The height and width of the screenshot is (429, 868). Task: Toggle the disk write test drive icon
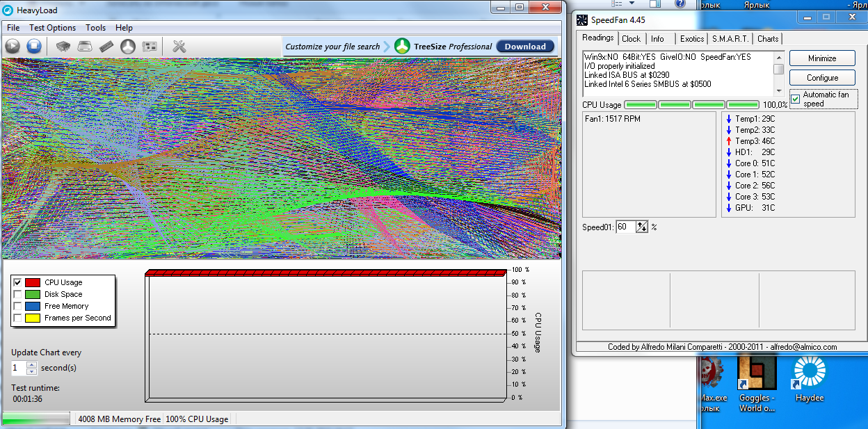pos(84,47)
